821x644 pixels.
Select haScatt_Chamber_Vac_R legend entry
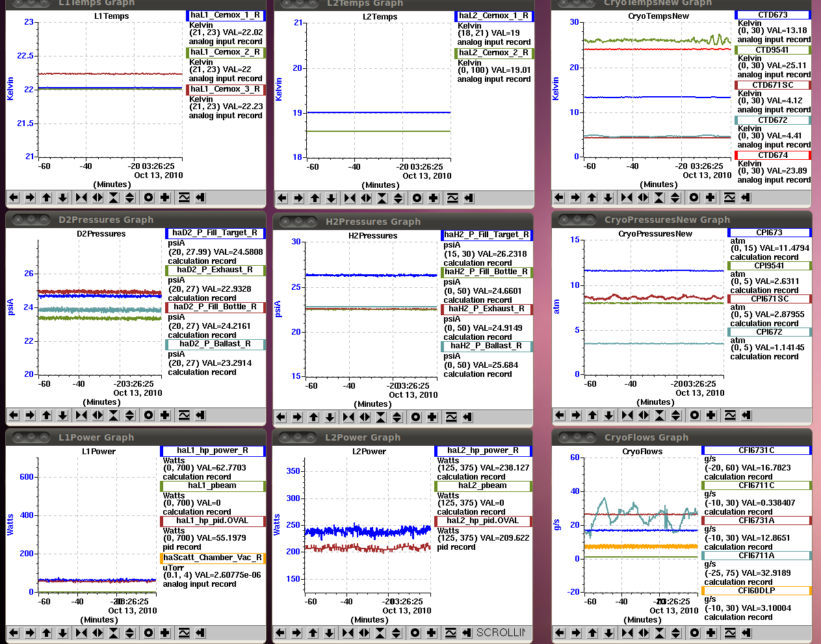213,558
